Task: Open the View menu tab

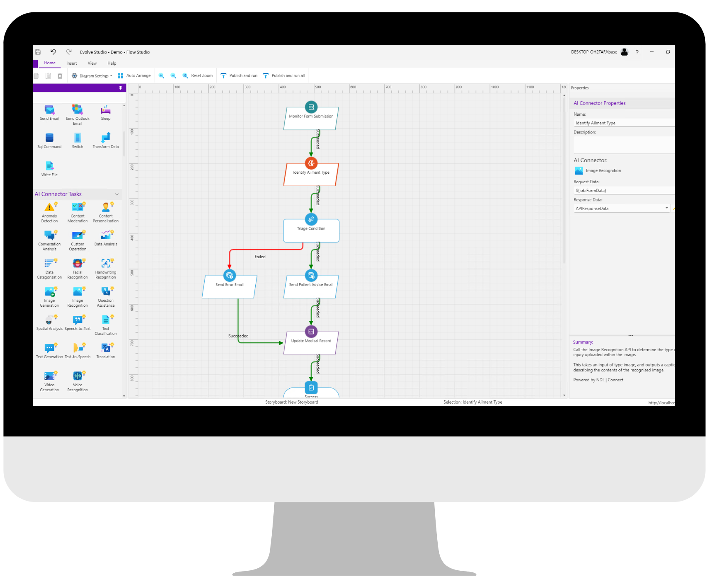Action: click(92, 63)
